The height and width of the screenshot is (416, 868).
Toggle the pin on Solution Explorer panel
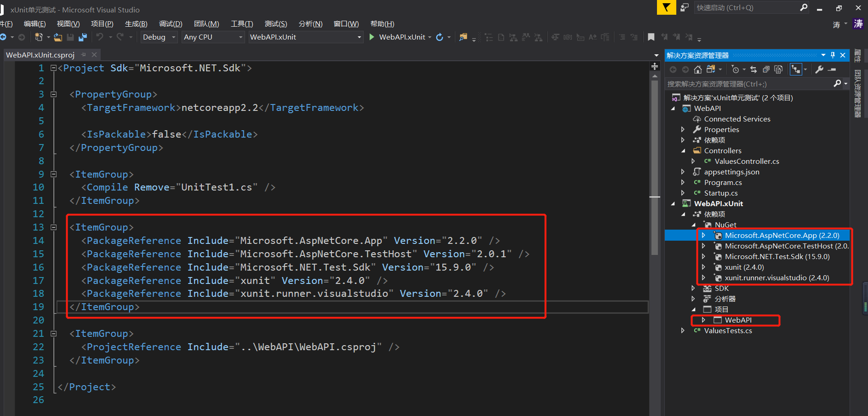[x=833, y=55]
